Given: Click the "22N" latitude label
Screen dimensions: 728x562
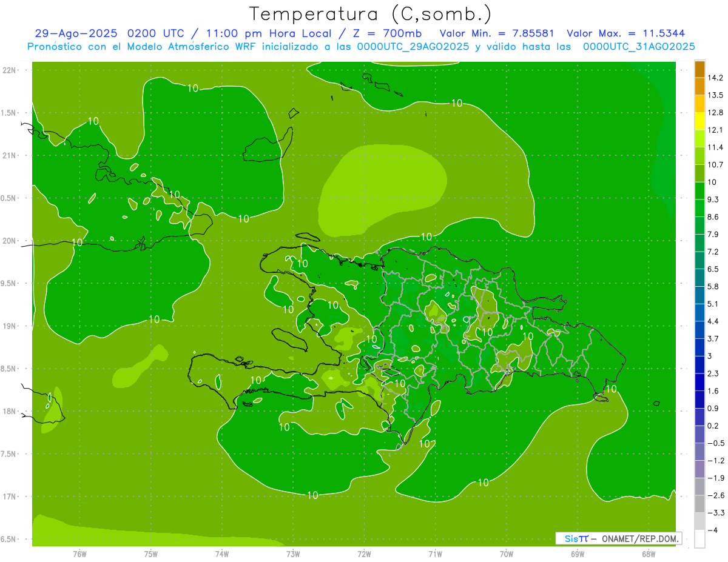Looking at the screenshot, I should point(9,70).
